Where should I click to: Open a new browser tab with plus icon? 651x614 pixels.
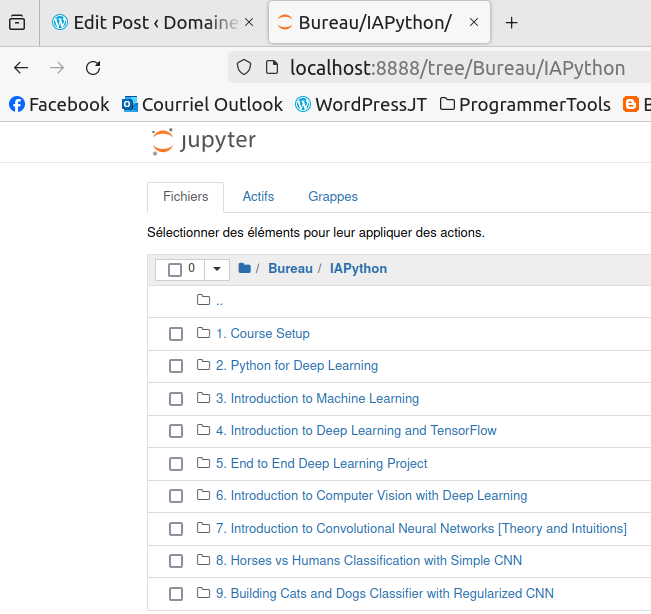[x=511, y=22]
